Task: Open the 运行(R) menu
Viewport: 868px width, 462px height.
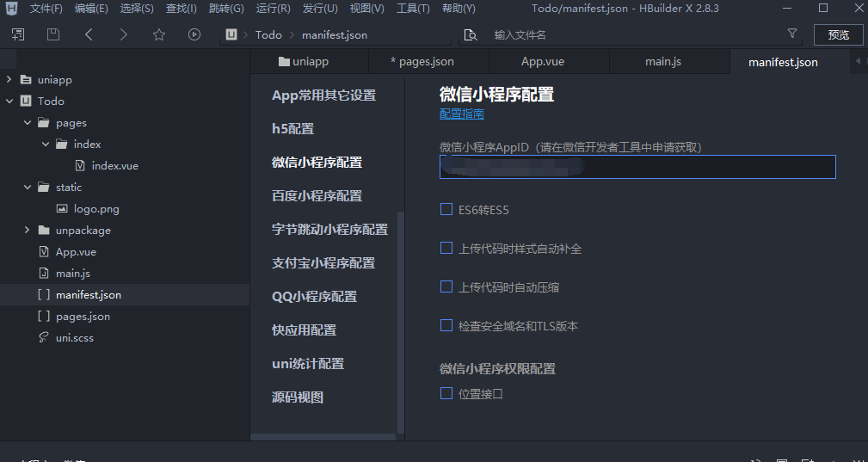Action: 273,9
